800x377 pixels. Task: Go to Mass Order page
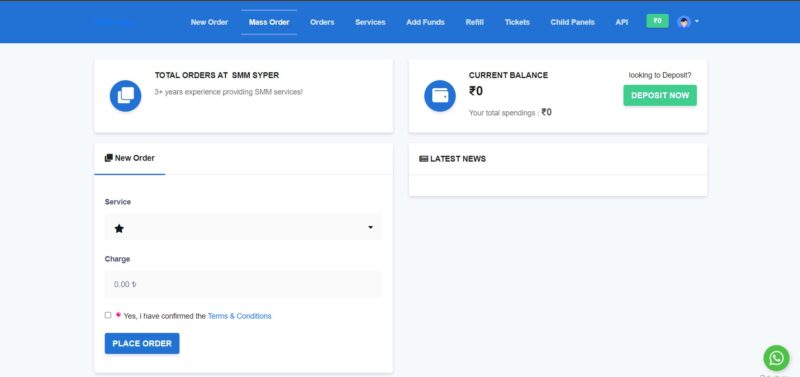[269, 22]
